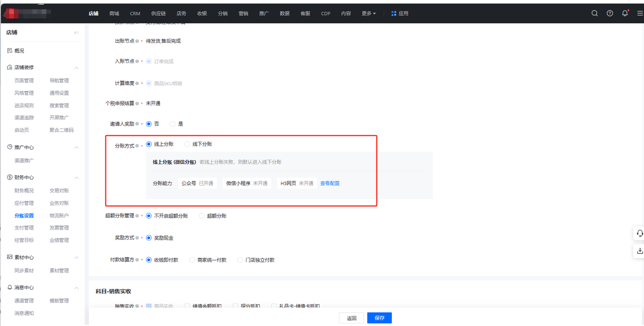Open the 分销 top navigation tab

(223, 13)
